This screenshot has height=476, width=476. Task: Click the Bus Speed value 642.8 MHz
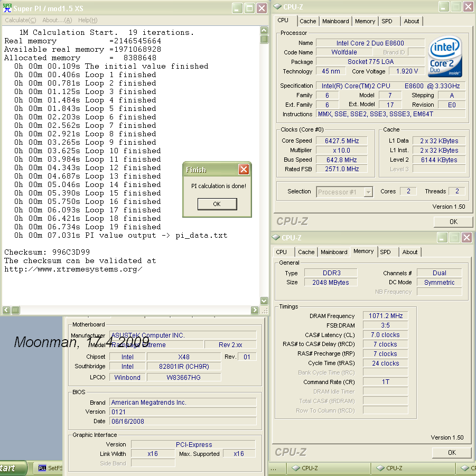pos(342,160)
